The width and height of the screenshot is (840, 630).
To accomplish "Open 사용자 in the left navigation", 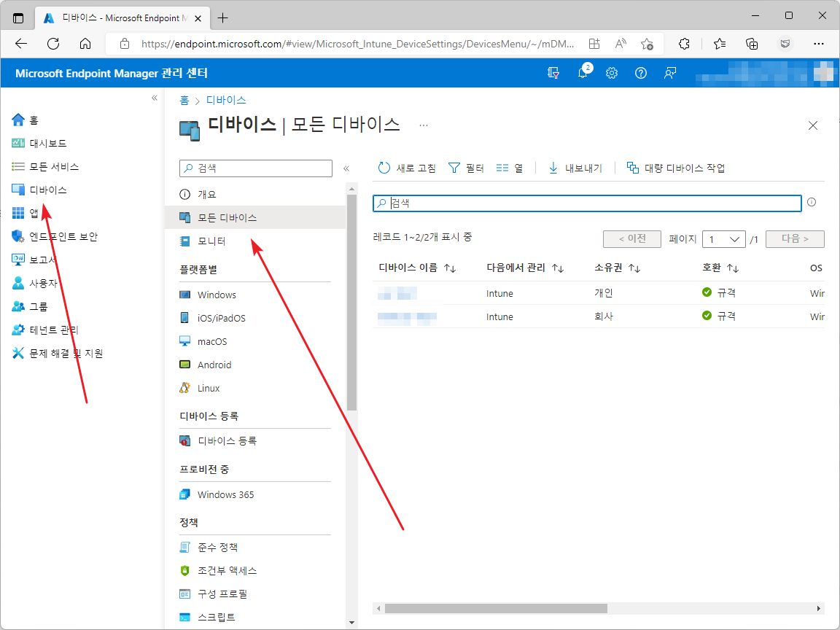I will 34,283.
